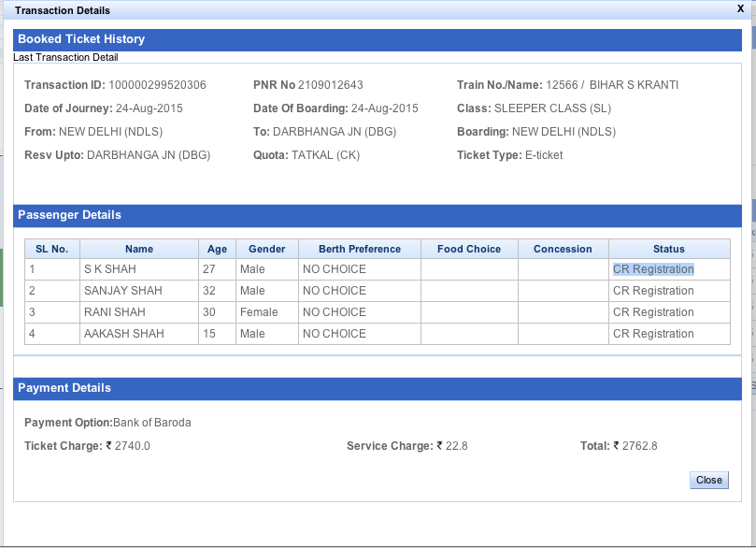Click the Berth Preference column header
The width and height of the screenshot is (756, 548).
358,248
